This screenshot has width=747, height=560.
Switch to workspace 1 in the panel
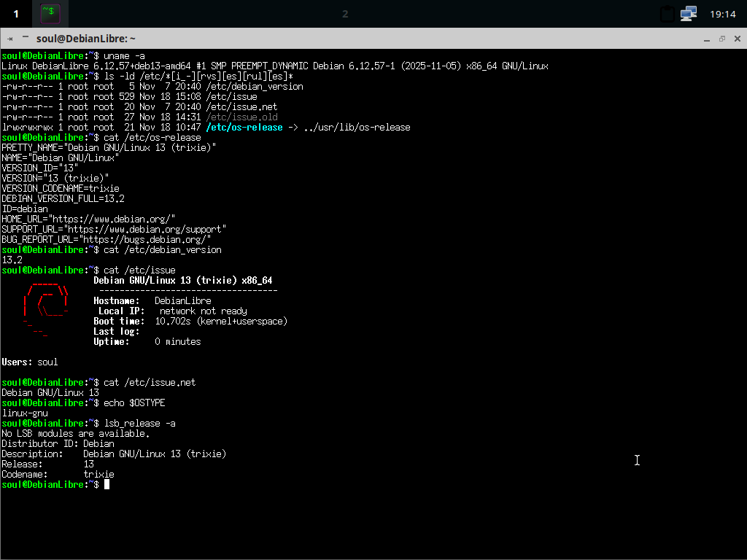pos(16,13)
